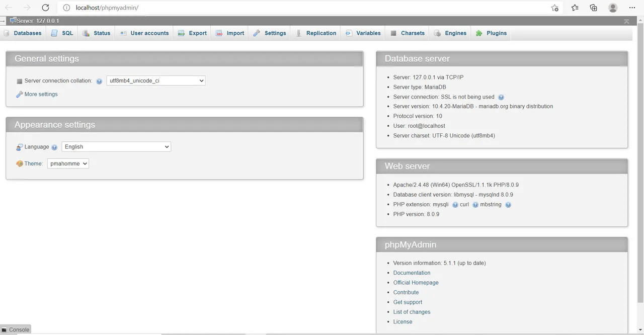Click help icon after mysqli extension

(455, 205)
